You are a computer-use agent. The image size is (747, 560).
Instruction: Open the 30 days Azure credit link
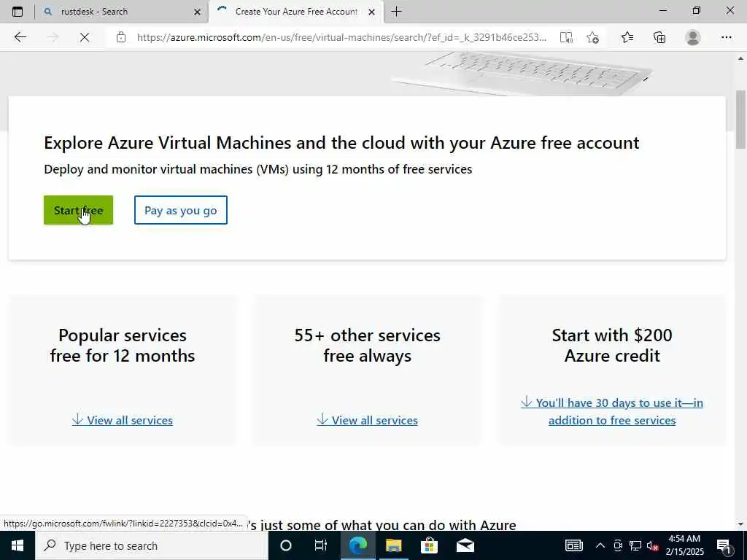point(612,411)
